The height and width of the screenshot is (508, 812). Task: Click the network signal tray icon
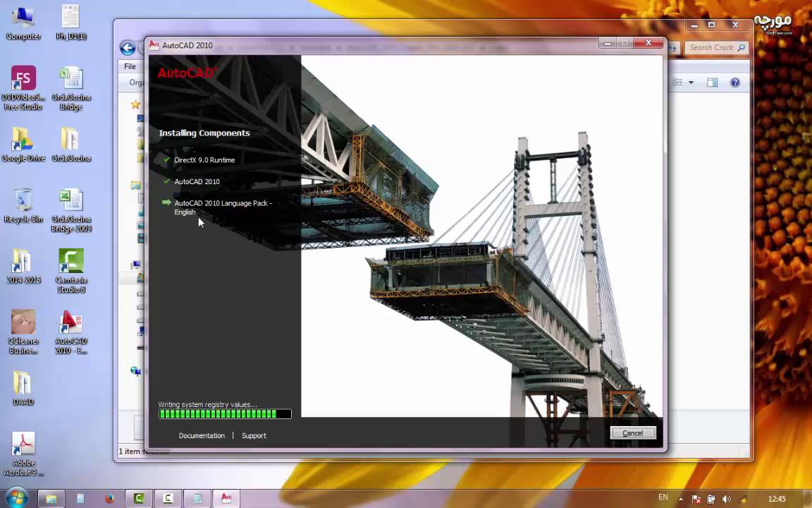(x=742, y=499)
